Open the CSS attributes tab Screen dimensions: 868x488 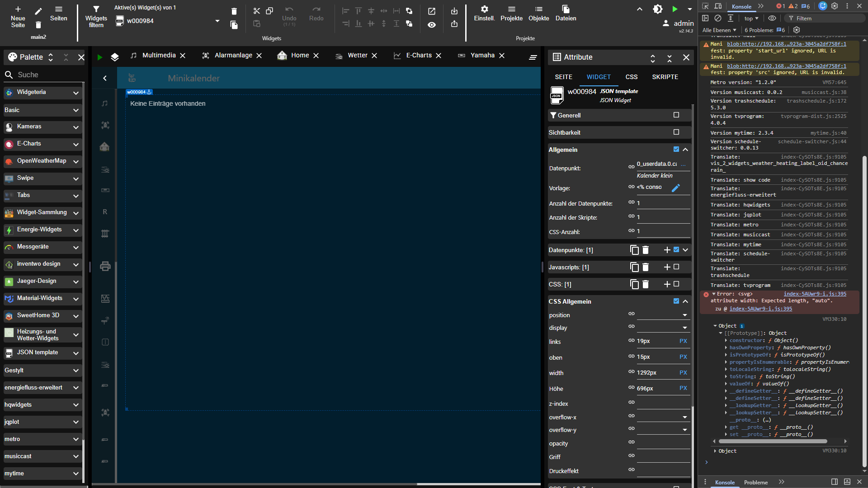pyautogui.click(x=631, y=77)
